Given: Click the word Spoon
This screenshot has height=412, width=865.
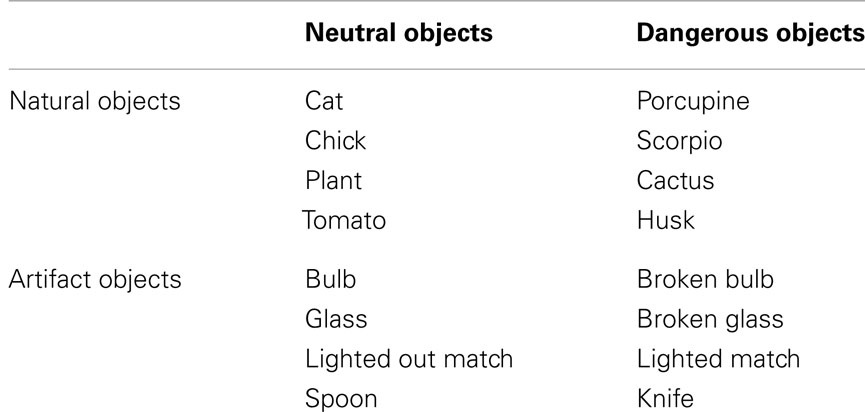Looking at the screenshot, I should 341,400.
